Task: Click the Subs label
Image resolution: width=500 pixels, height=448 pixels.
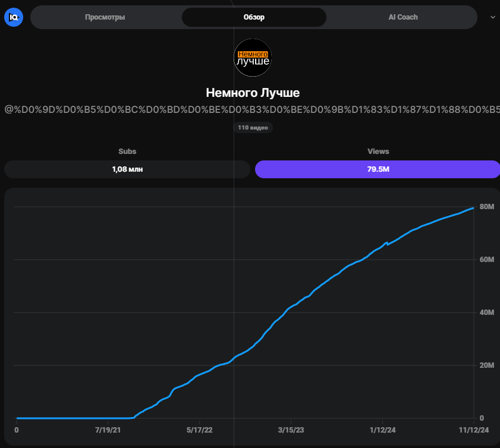Action: point(127,152)
